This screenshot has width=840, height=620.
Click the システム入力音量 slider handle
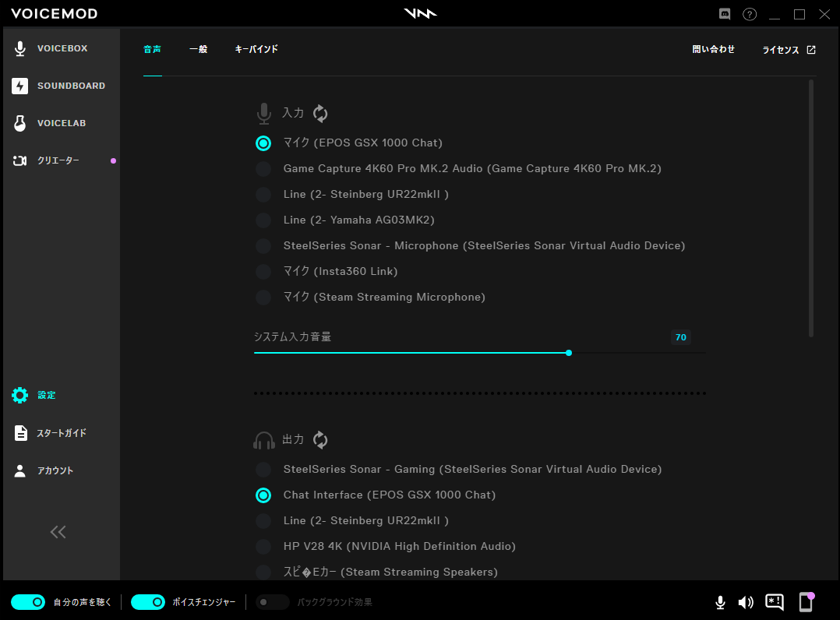pyautogui.click(x=569, y=353)
